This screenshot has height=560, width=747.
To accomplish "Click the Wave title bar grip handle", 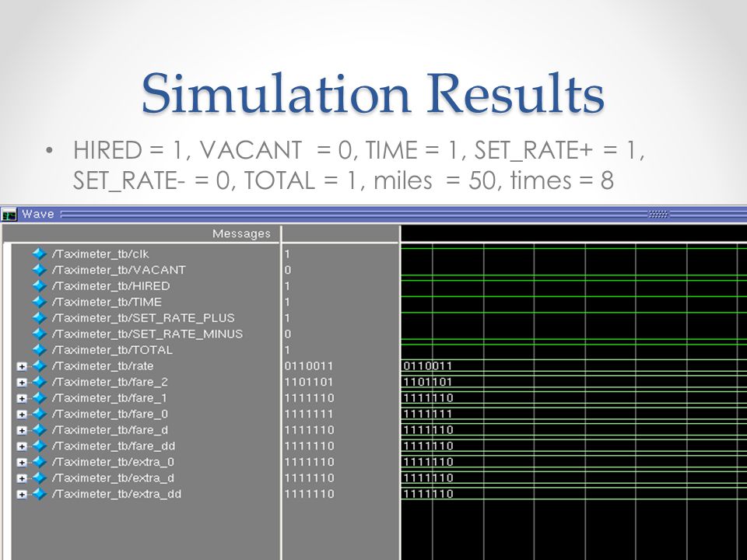I will click(x=659, y=215).
